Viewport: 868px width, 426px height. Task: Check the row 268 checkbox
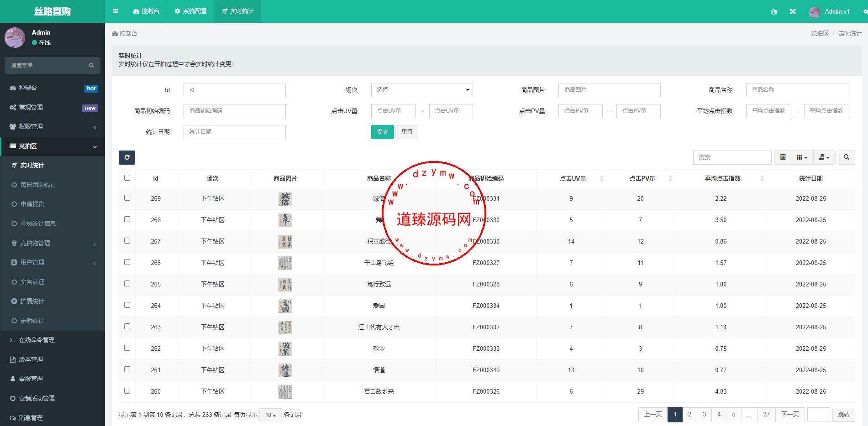tap(127, 219)
